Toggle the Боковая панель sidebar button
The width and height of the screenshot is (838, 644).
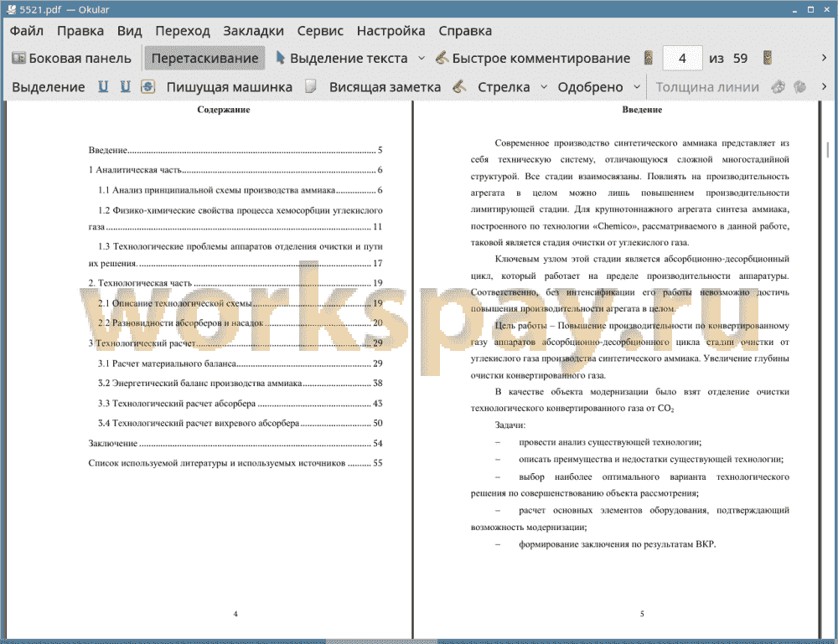click(71, 59)
